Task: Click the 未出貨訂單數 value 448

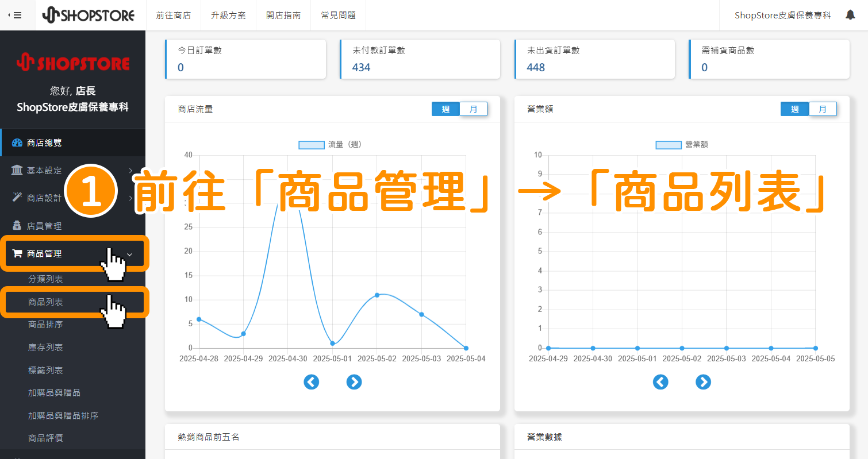Action: [x=536, y=68]
